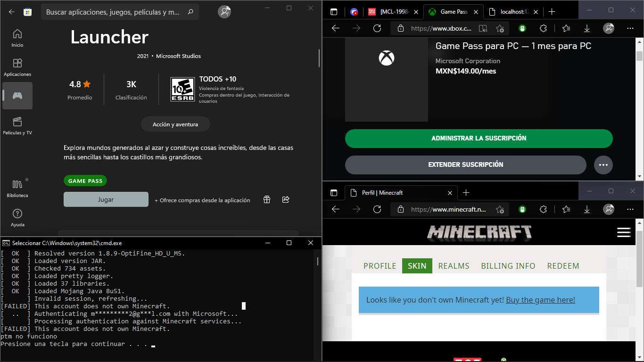The image size is (644, 362).
Task: Click the gift icon beside Jugar
Action: tap(267, 199)
